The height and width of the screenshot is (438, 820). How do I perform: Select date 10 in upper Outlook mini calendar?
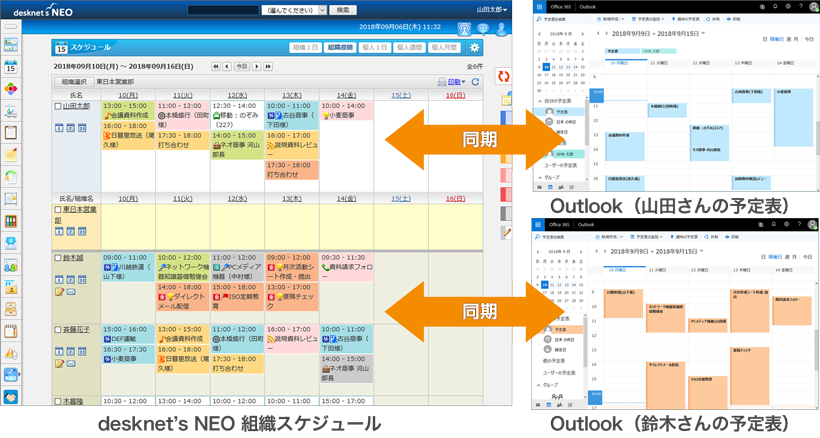pyautogui.click(x=546, y=67)
